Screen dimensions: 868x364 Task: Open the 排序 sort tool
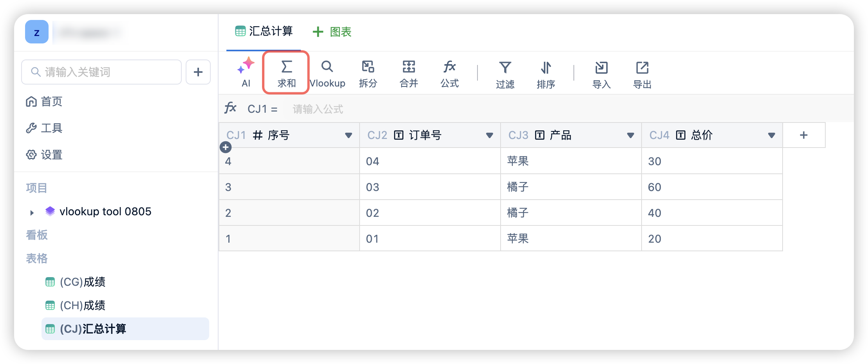(x=546, y=74)
